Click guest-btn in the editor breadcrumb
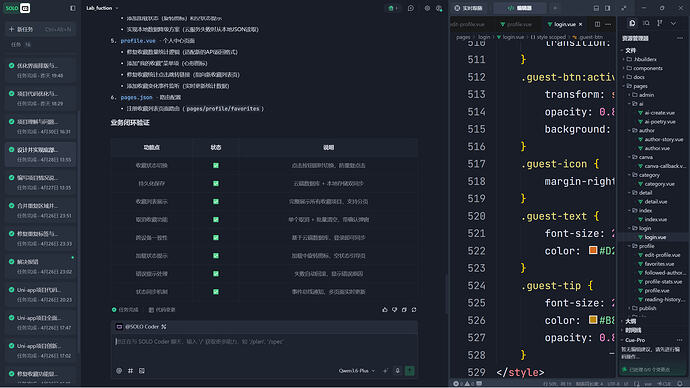 [x=591, y=37]
